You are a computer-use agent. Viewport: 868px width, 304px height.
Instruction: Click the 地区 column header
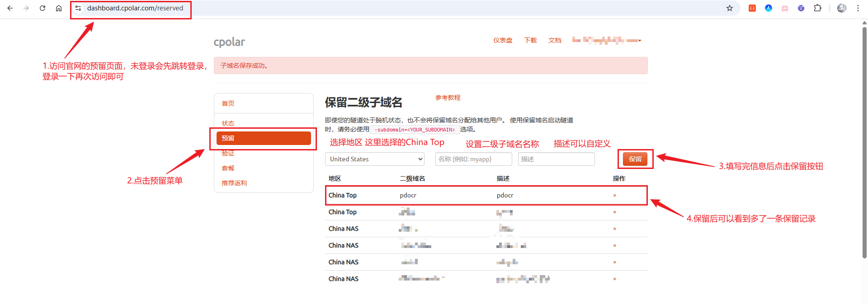[x=335, y=178]
